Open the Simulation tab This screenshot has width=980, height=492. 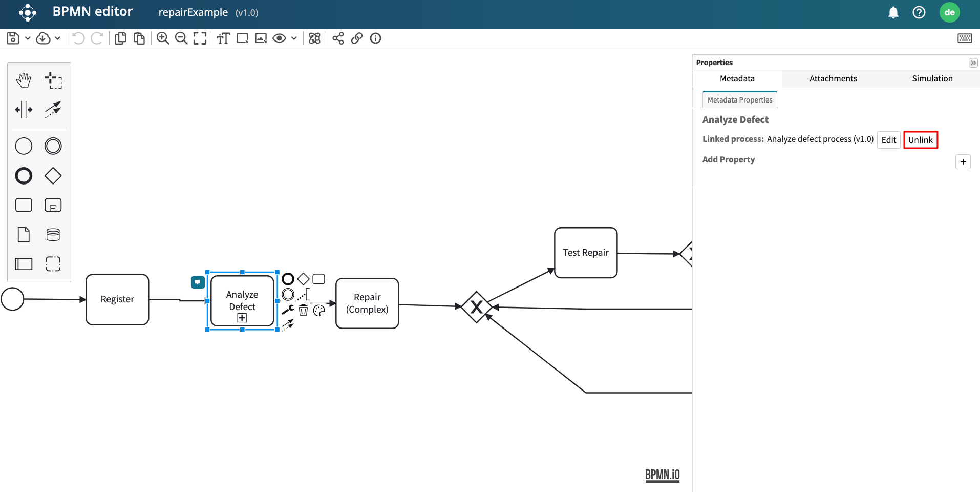tap(932, 78)
